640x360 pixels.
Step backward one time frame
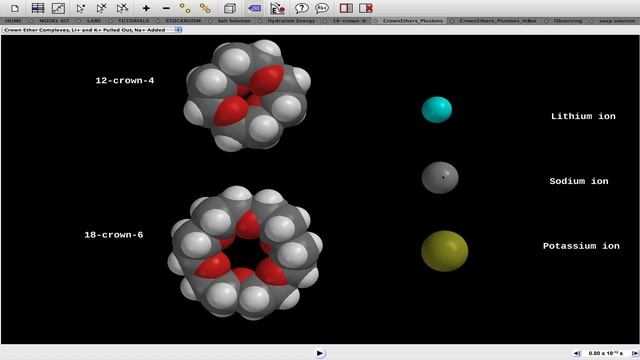(x=577, y=353)
